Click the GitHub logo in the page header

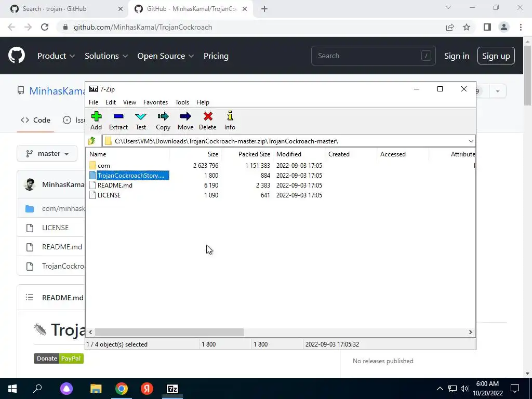(17, 56)
